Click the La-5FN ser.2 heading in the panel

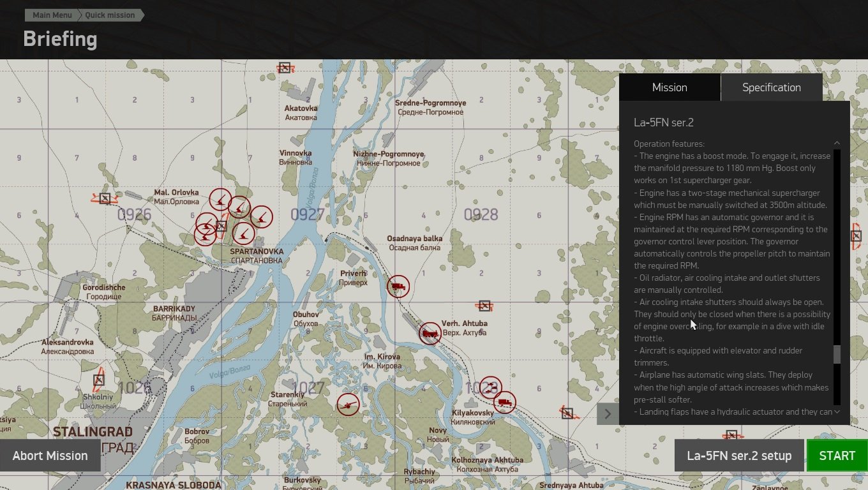[664, 122]
